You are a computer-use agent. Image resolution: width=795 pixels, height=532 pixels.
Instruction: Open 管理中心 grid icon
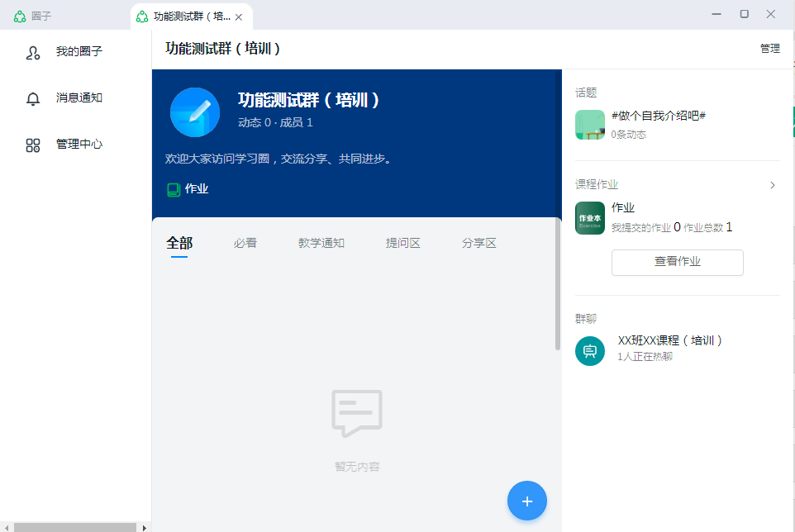(33, 145)
